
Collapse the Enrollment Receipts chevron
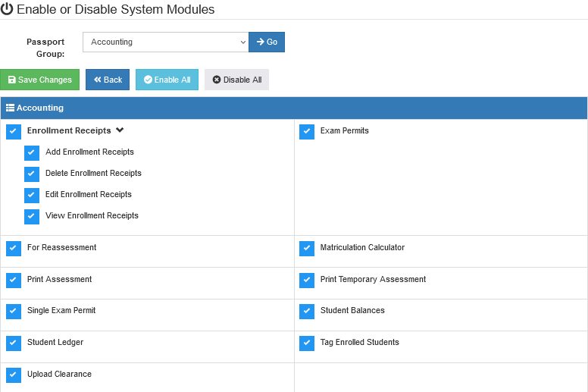(x=120, y=130)
